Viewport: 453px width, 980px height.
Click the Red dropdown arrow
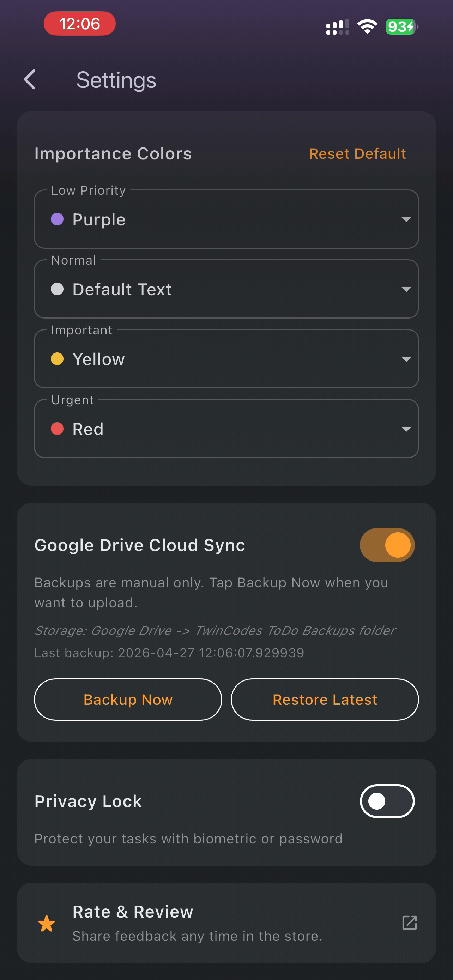406,429
